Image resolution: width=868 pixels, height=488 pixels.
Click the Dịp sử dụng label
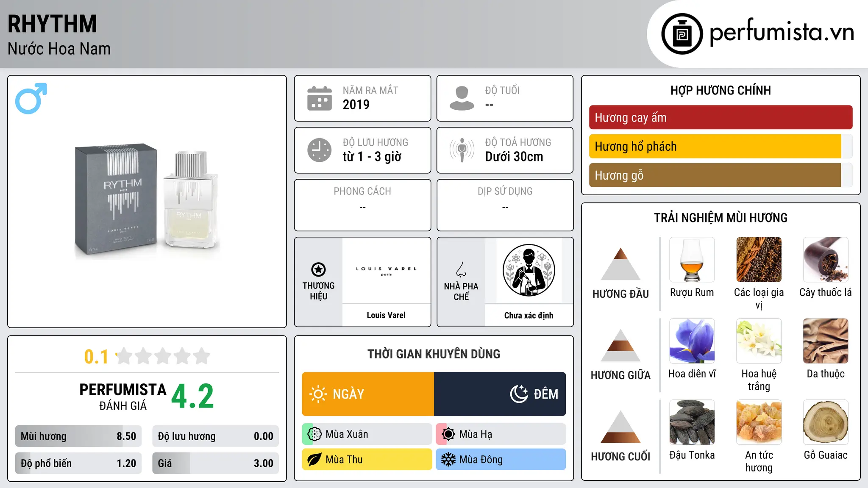click(505, 191)
